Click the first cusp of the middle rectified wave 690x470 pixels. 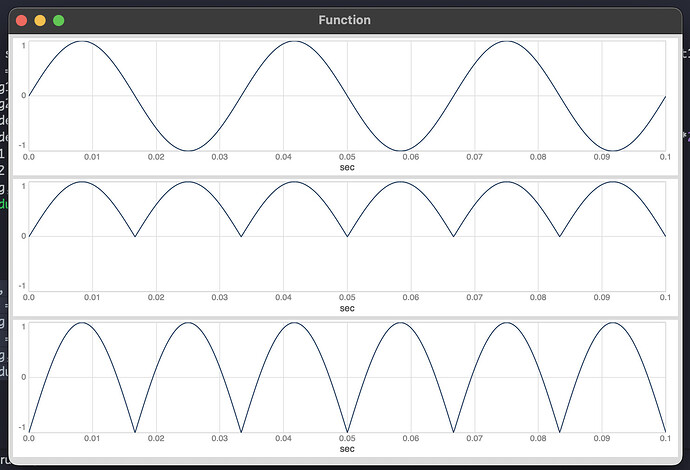tap(135, 236)
